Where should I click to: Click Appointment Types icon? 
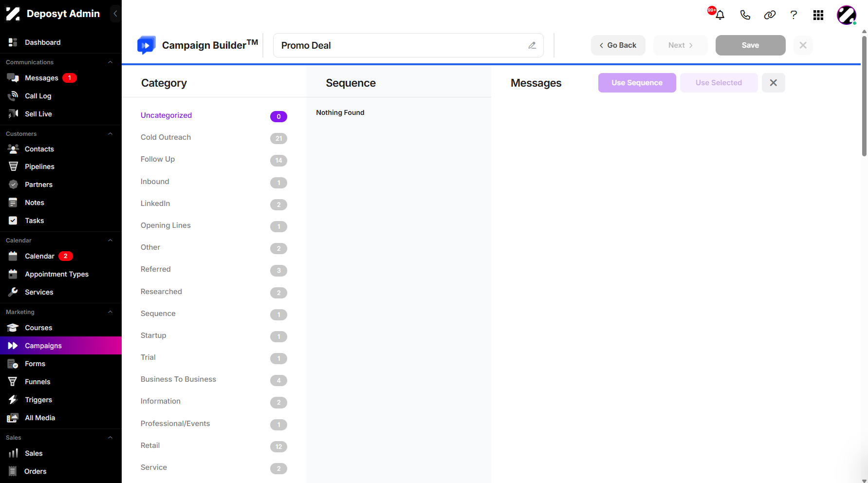point(13,274)
